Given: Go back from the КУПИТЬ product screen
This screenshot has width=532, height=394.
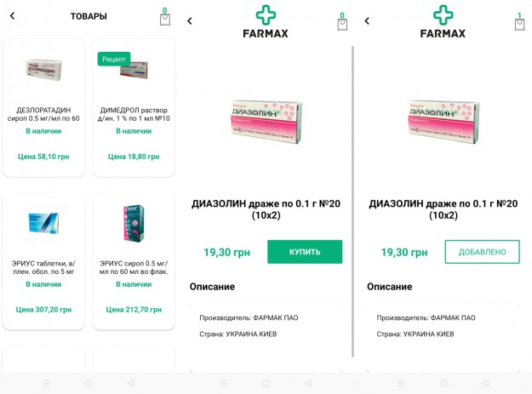Looking at the screenshot, I should pyautogui.click(x=190, y=21).
